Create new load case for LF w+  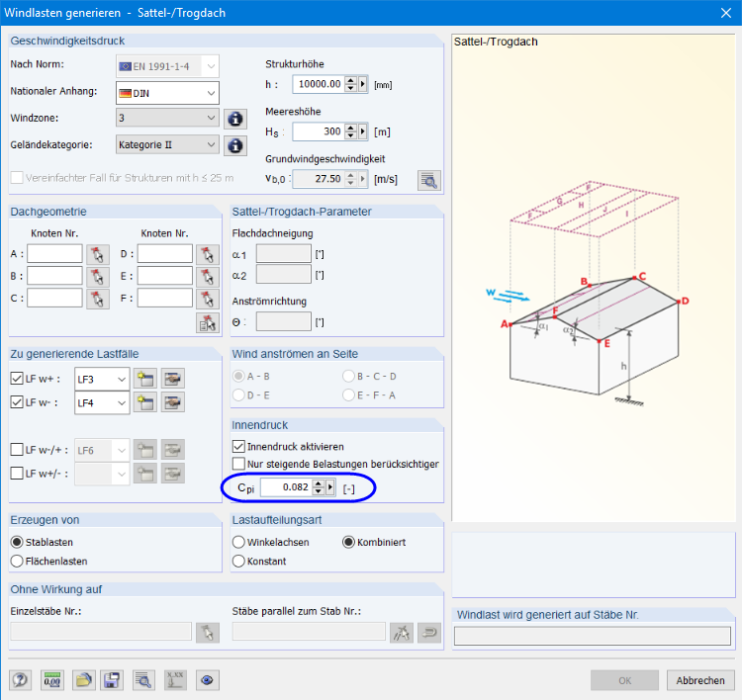pos(144,379)
